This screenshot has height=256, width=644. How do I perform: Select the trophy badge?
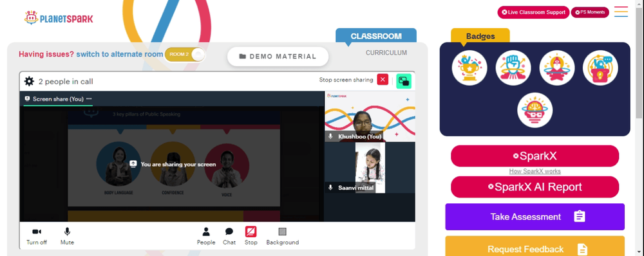469,68
